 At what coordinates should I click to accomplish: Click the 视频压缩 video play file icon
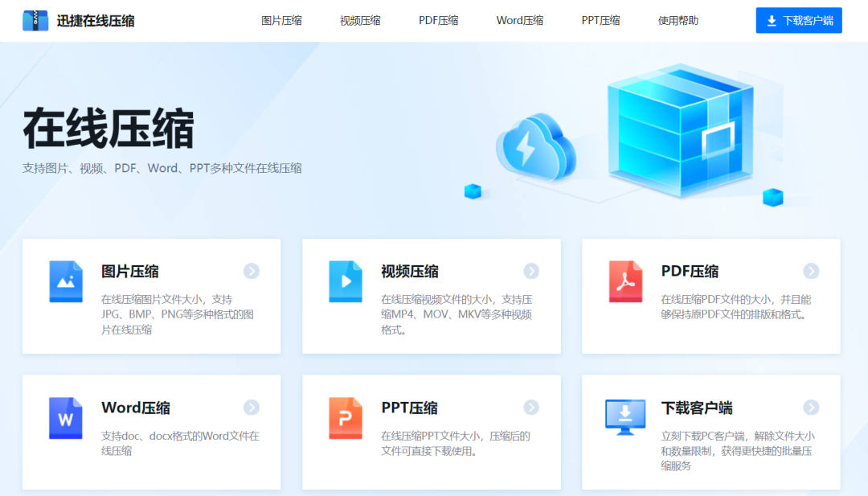(x=346, y=281)
